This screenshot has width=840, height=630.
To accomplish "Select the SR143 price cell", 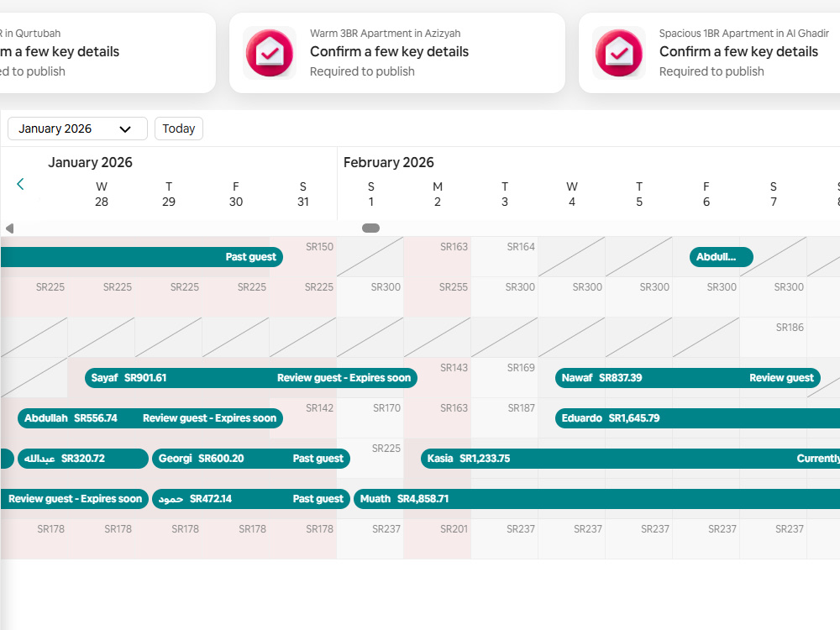I will (438, 378).
